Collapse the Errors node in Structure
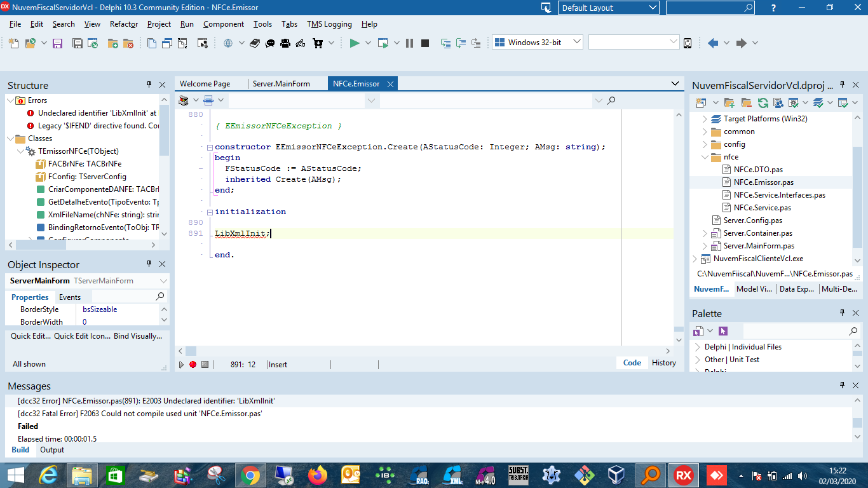 coord(10,100)
